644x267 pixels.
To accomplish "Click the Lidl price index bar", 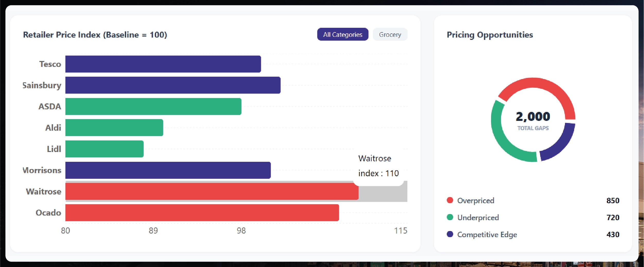I will tap(104, 149).
